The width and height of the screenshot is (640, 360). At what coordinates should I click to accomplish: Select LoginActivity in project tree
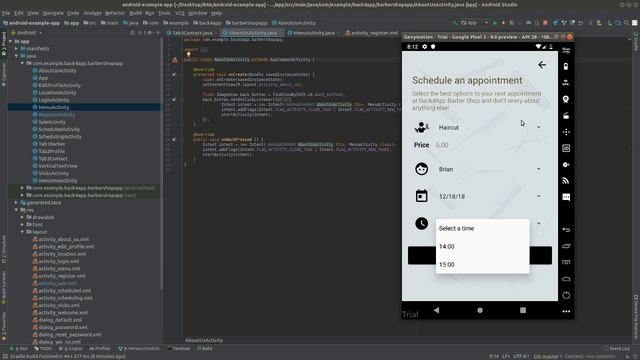click(x=53, y=100)
